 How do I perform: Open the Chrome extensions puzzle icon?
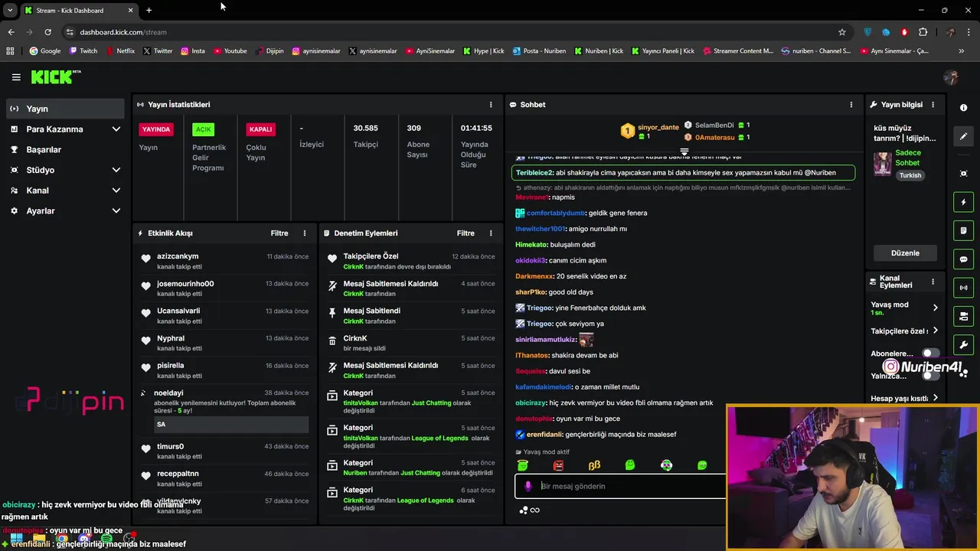click(923, 32)
